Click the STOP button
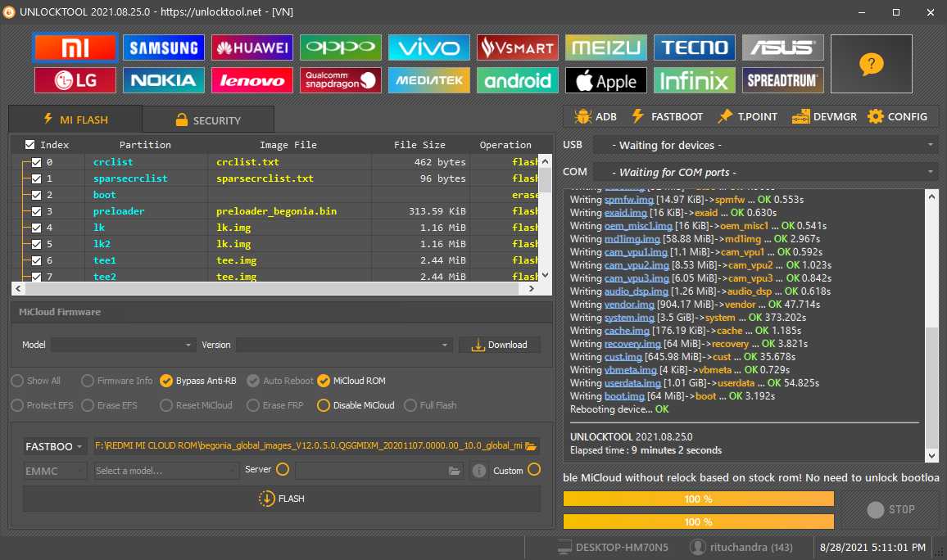Viewport: 947px width, 560px height. 890,510
